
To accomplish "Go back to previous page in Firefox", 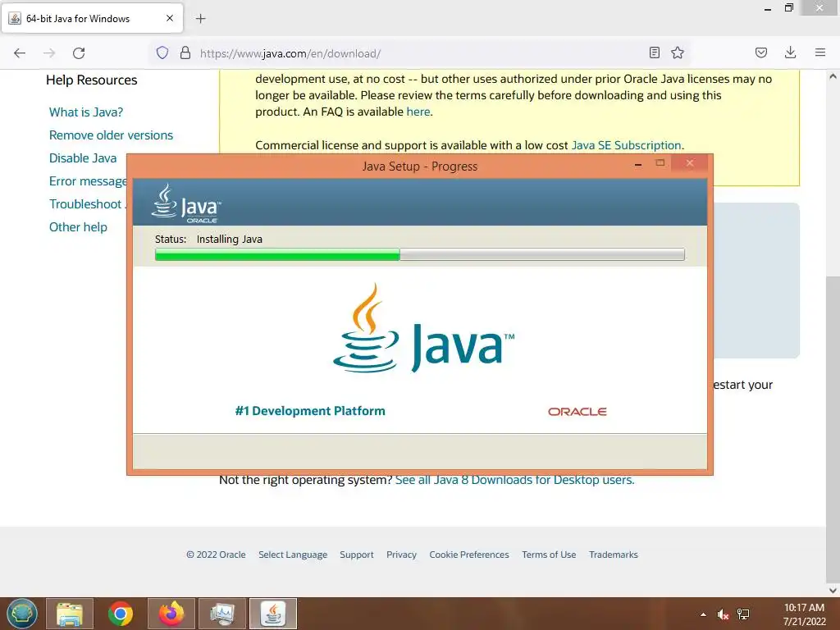I will coord(20,53).
